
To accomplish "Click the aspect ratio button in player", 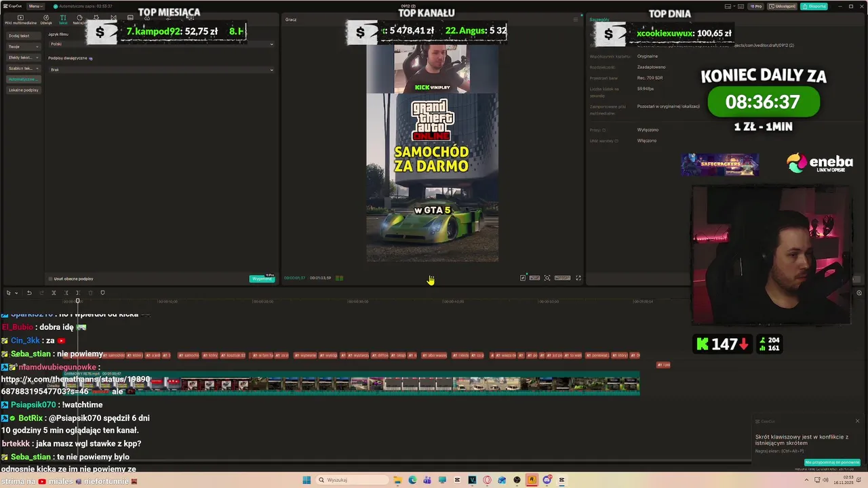I will pos(562,278).
